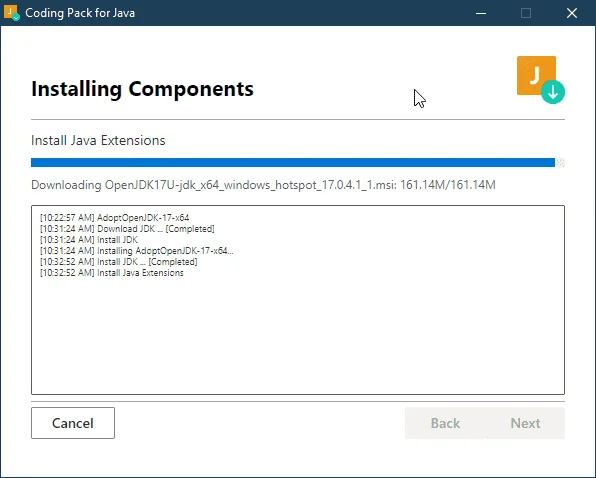Click the Install Java Extensions status label
This screenshot has width=596, height=478.
click(98, 141)
